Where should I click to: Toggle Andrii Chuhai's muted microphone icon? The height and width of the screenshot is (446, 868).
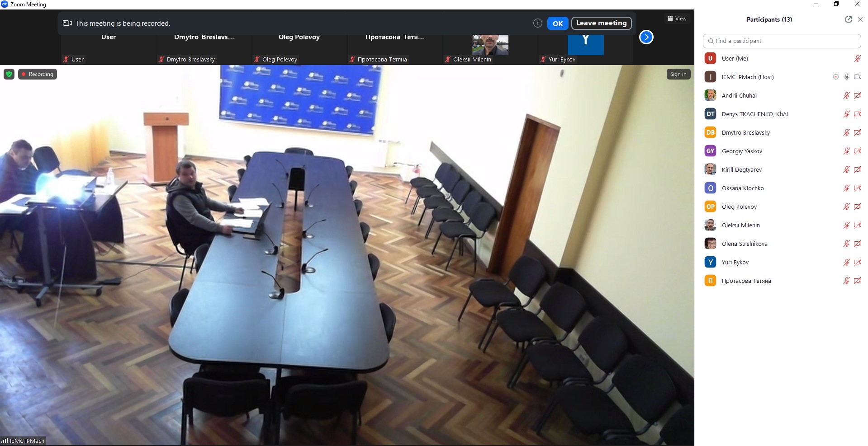pos(846,95)
